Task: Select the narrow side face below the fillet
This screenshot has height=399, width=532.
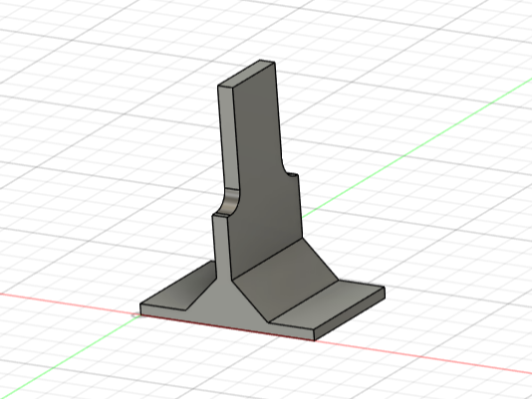Action: click(x=221, y=248)
